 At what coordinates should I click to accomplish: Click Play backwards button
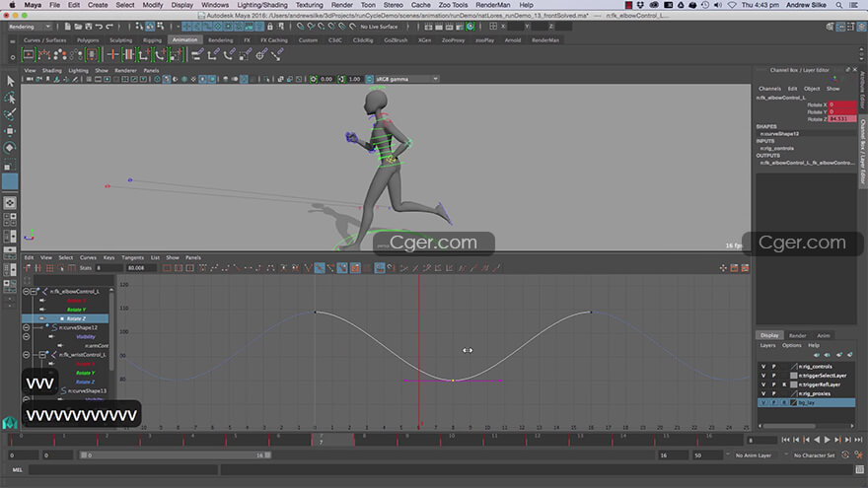pos(817,440)
